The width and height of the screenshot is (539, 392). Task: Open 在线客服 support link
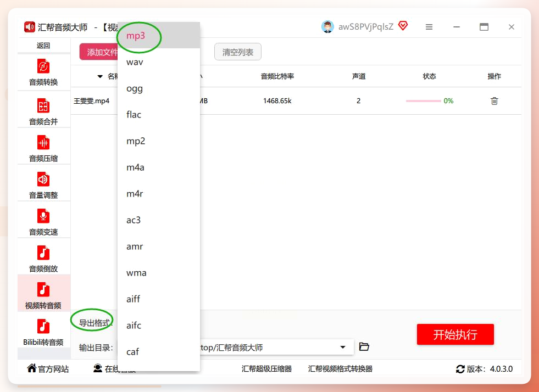[x=114, y=368]
